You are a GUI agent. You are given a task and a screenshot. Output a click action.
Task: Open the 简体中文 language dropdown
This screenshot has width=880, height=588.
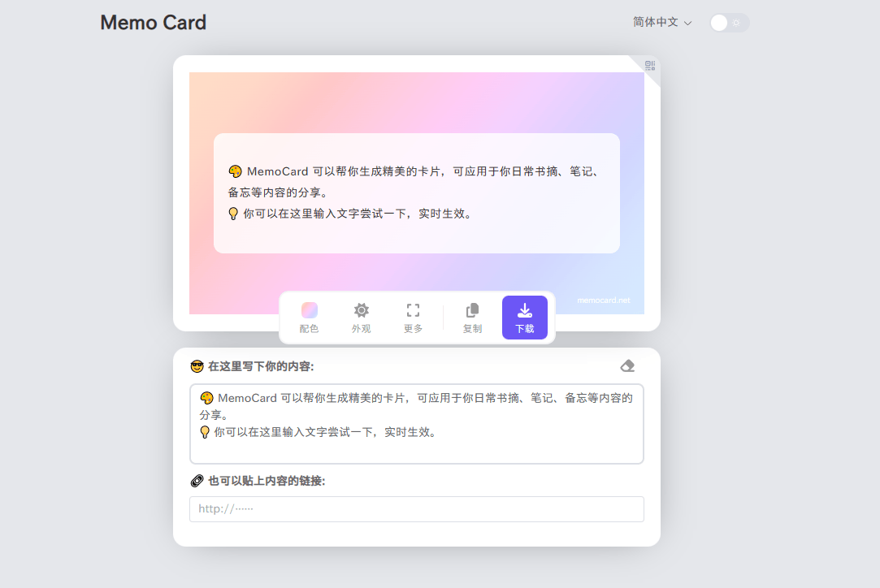[x=661, y=22]
